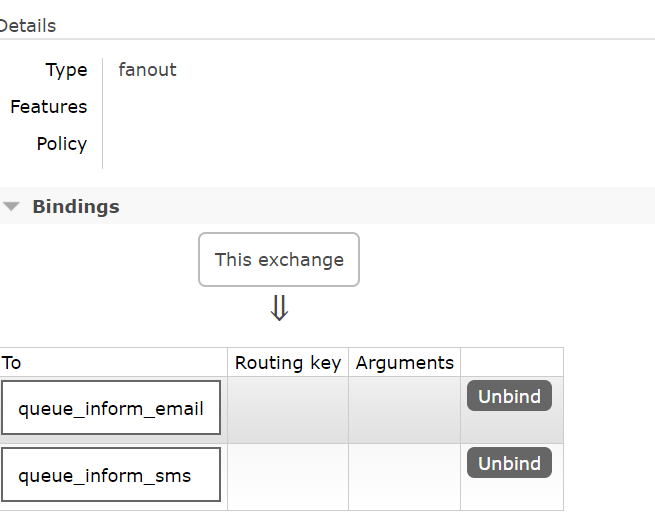Click the double down arrow icon

pos(279,309)
